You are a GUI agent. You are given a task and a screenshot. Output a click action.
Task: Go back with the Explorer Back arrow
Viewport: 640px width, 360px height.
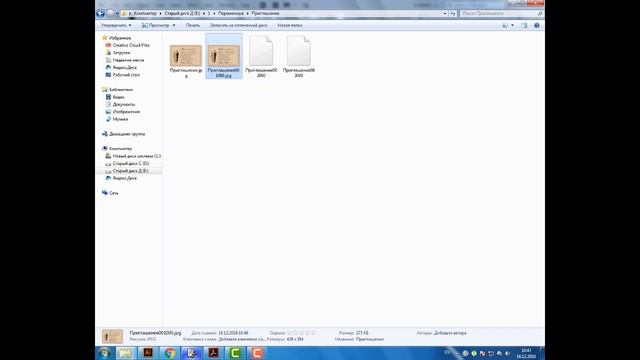click(x=100, y=13)
